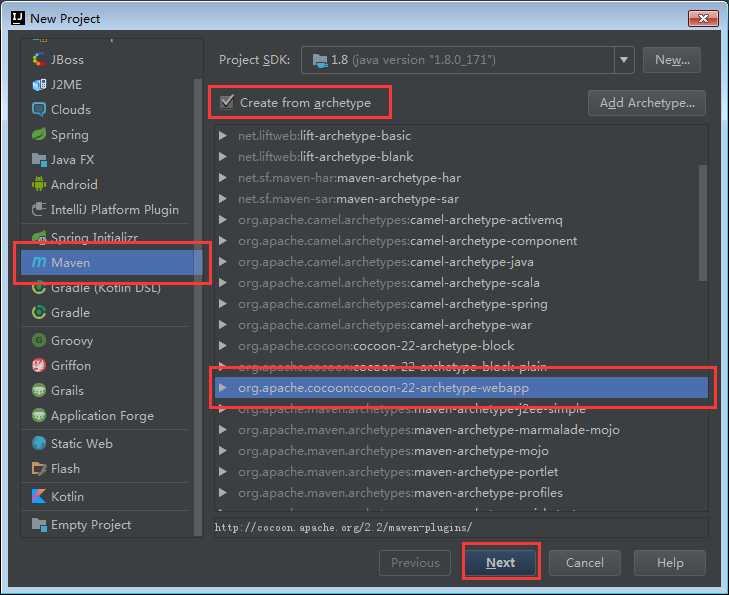Click the Griffon icon
The image size is (729, 595).
(x=39, y=366)
